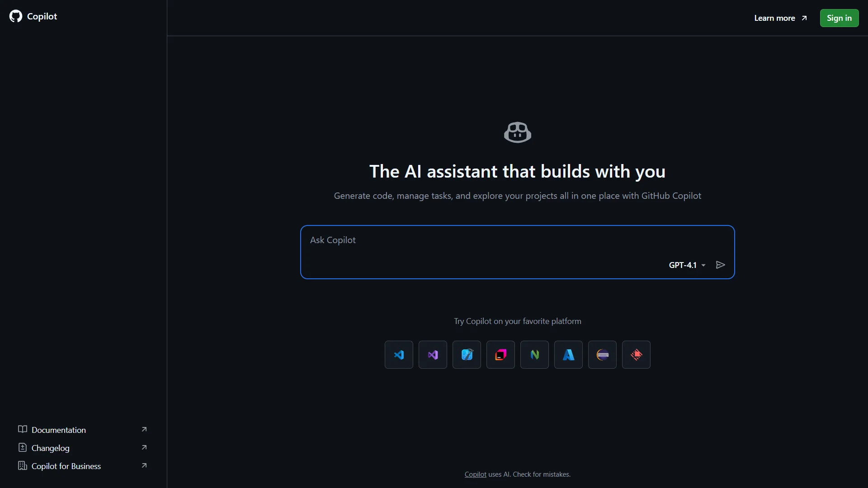Click the send message arrow button
The width and height of the screenshot is (868, 488).
[720, 265]
